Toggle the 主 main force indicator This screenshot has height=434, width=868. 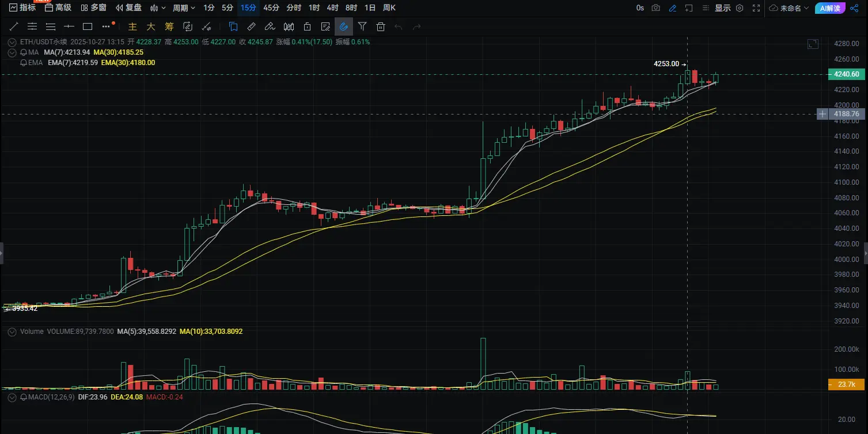132,26
